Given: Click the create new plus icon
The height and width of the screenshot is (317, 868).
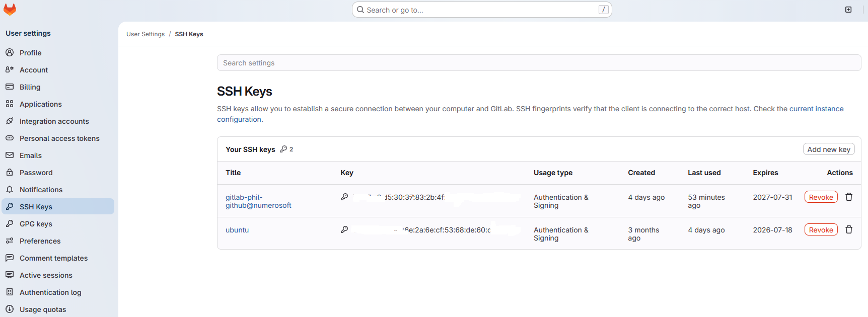Looking at the screenshot, I should [848, 10].
